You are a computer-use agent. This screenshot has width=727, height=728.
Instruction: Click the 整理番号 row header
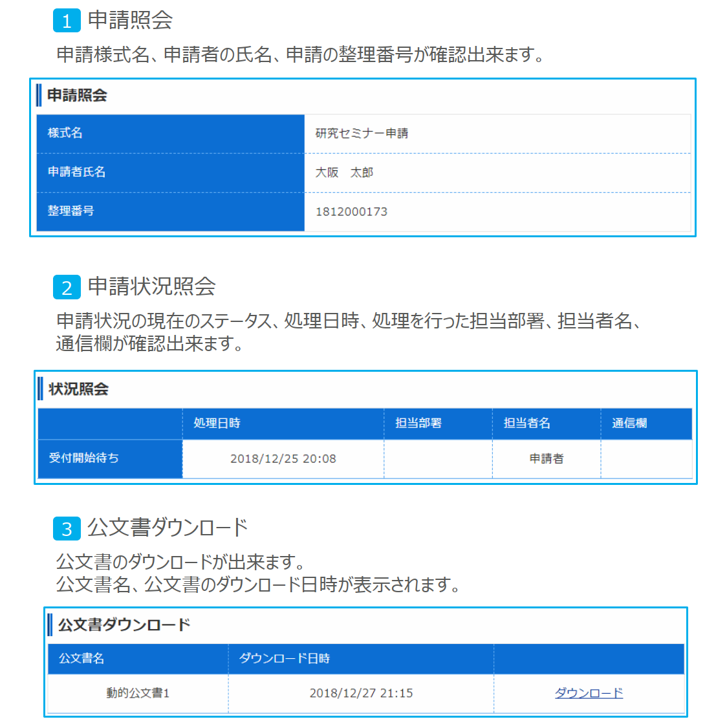(x=171, y=211)
